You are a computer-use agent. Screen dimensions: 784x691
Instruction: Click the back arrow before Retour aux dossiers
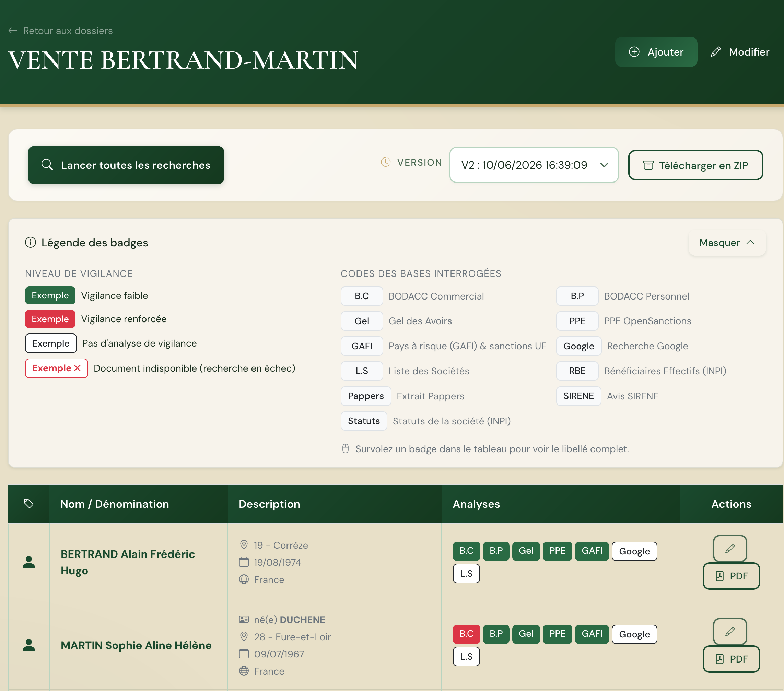13,31
